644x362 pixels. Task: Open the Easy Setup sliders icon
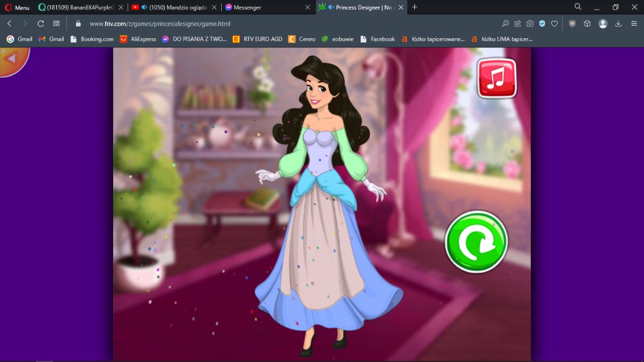click(633, 24)
